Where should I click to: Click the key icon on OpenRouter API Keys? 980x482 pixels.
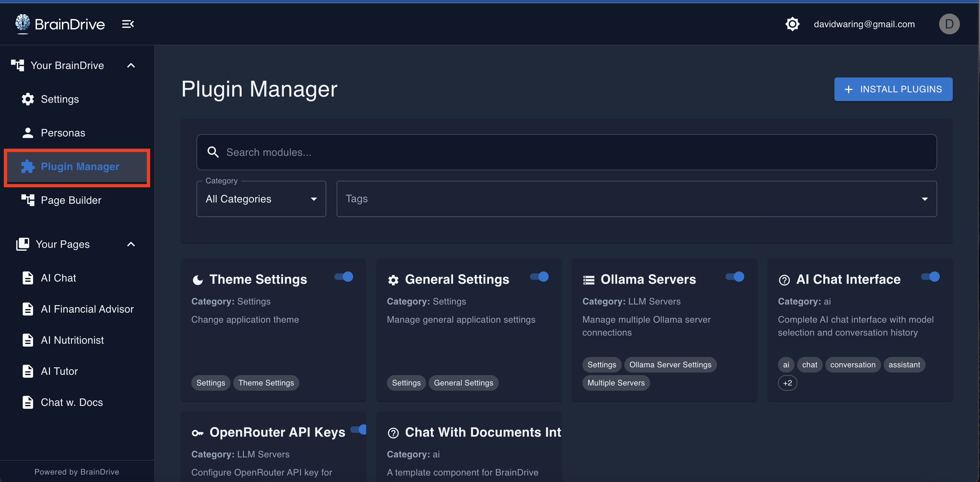197,432
